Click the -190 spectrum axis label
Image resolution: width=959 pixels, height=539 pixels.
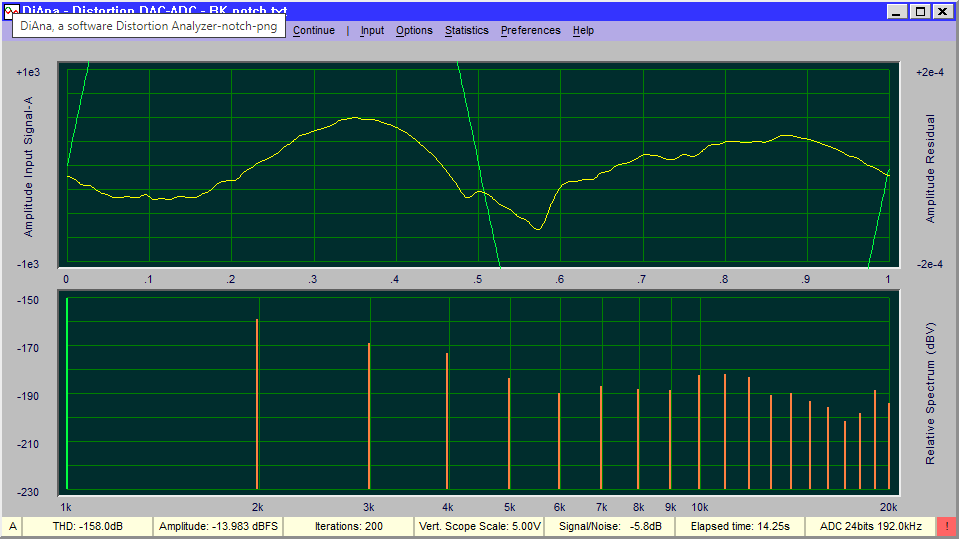28,396
